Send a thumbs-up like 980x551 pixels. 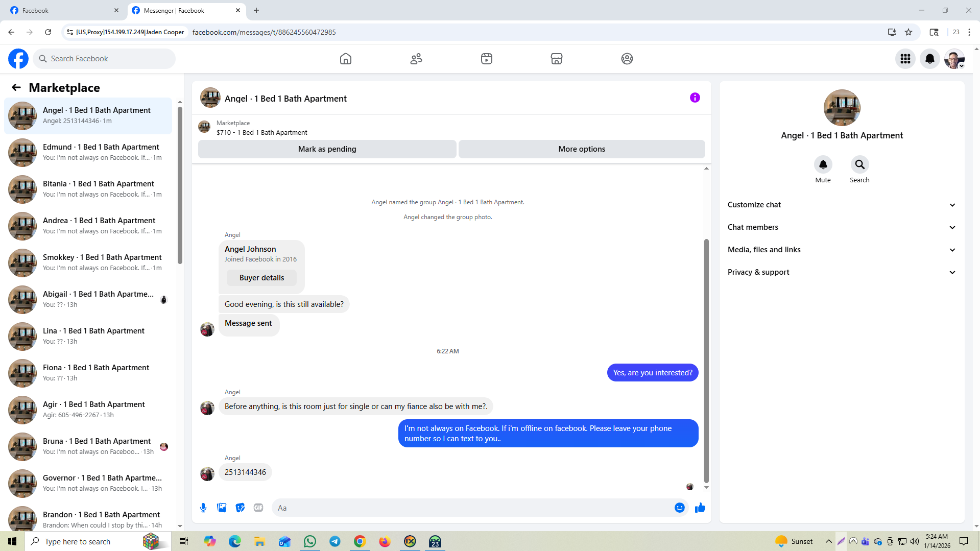tap(700, 508)
